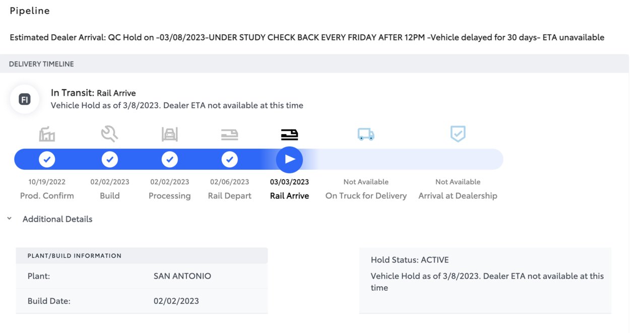Click the Estimated Dealer Arrival QC Hold message

tap(307, 37)
